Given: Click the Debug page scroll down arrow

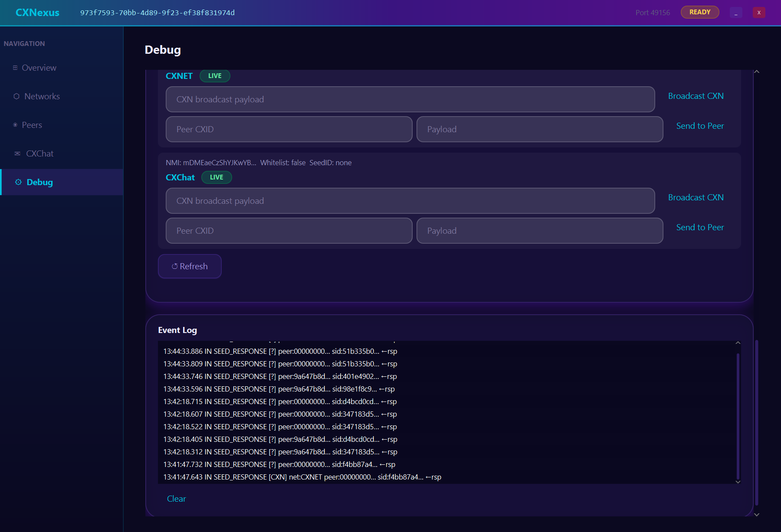Looking at the screenshot, I should pos(757,515).
